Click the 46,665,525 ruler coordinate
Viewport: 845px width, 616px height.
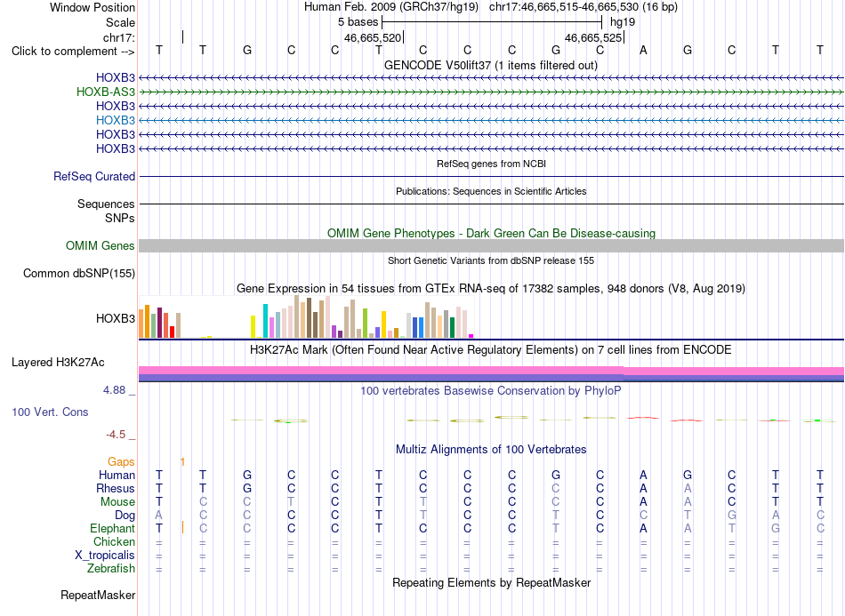[x=593, y=37]
